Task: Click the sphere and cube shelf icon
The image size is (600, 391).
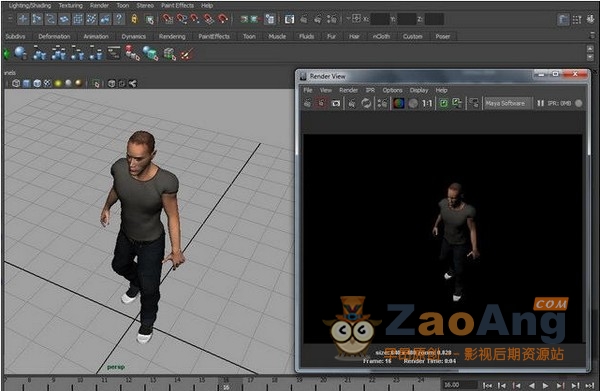Action: click(x=150, y=53)
